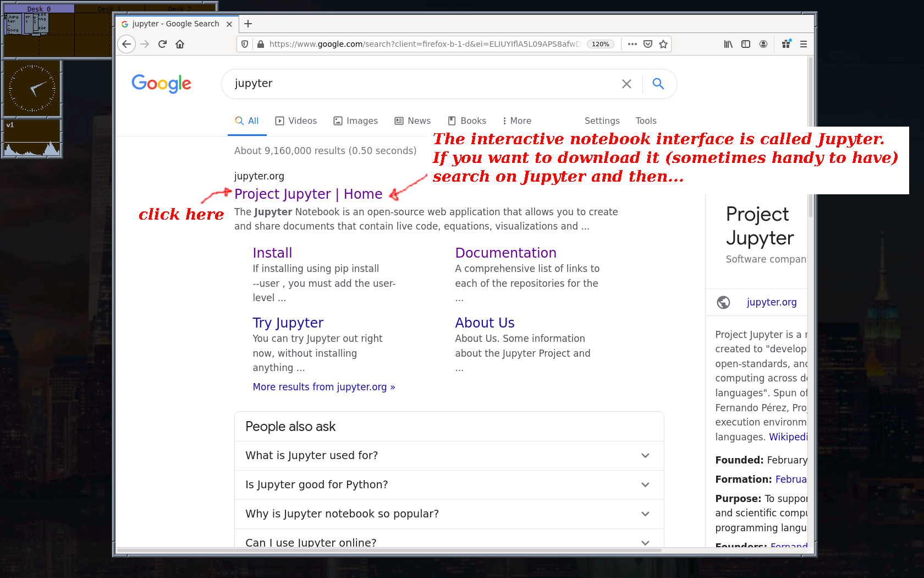Open the Firefox hamburger menu
Viewport: 924px width, 578px height.
tap(803, 44)
